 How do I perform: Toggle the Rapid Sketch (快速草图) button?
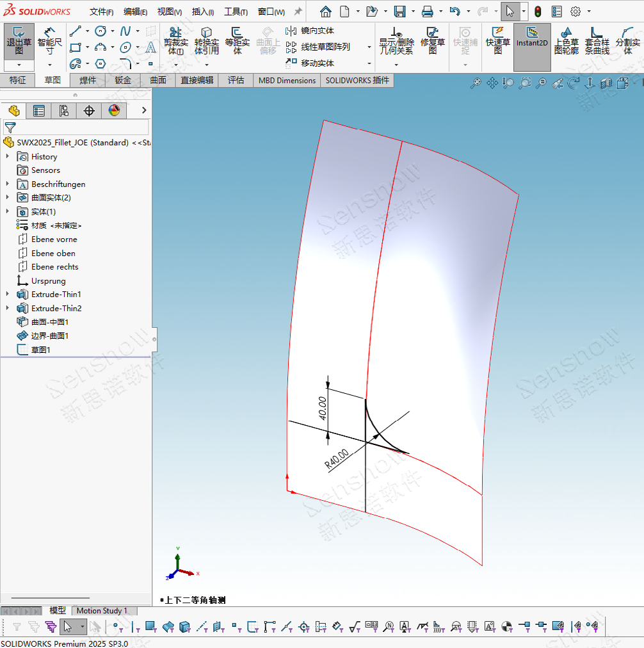point(497,41)
